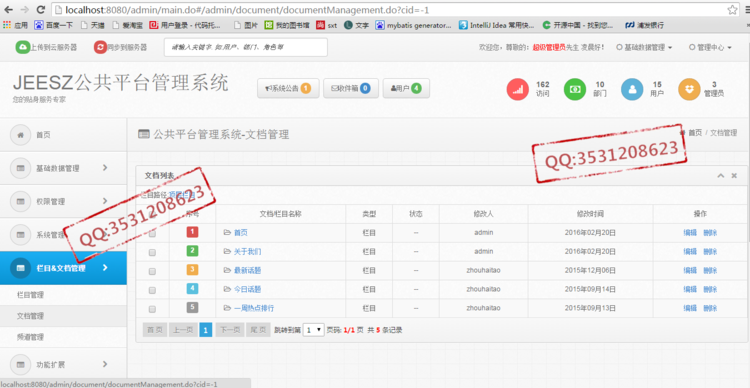Image resolution: width=750 pixels, height=388 pixels.
Task: Go to 首页 in the sidebar
Action: [x=63, y=135]
